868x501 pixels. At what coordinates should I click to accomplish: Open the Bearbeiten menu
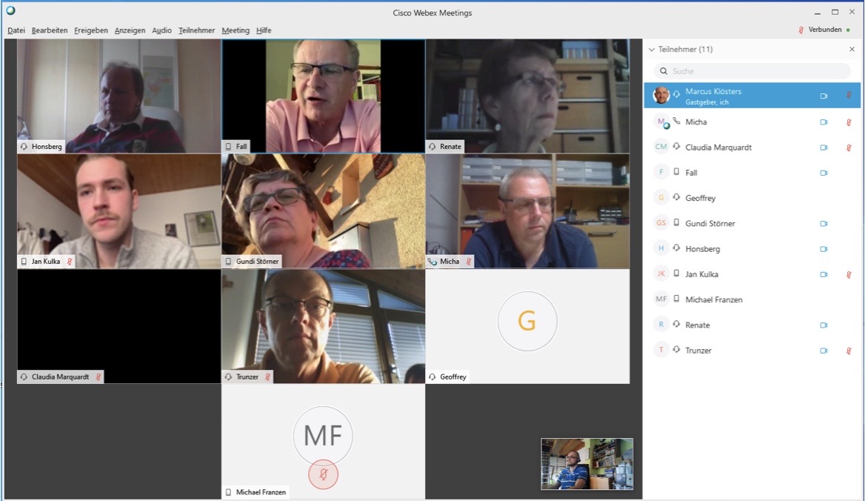[50, 30]
